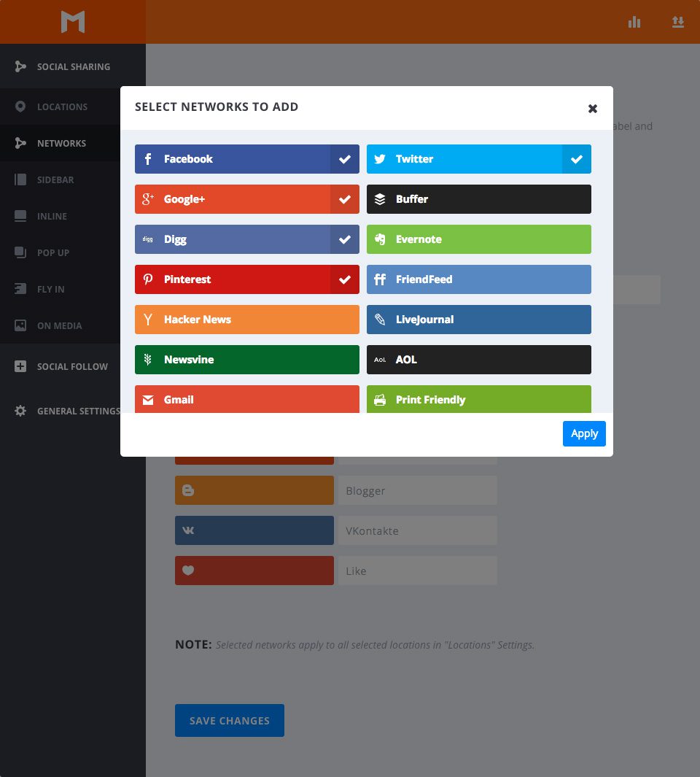Select the Buffer network
This screenshot has width=700, height=777.
(478, 199)
